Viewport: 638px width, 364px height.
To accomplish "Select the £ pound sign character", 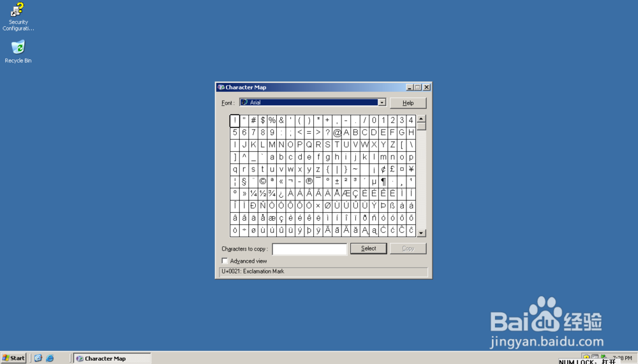I will click(x=392, y=169).
